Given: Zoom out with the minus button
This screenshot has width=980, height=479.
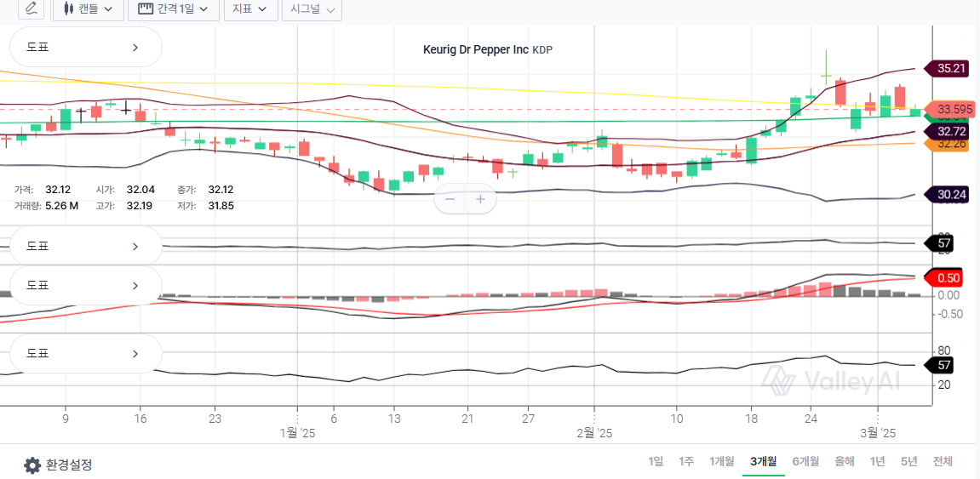Looking at the screenshot, I should click(x=450, y=200).
